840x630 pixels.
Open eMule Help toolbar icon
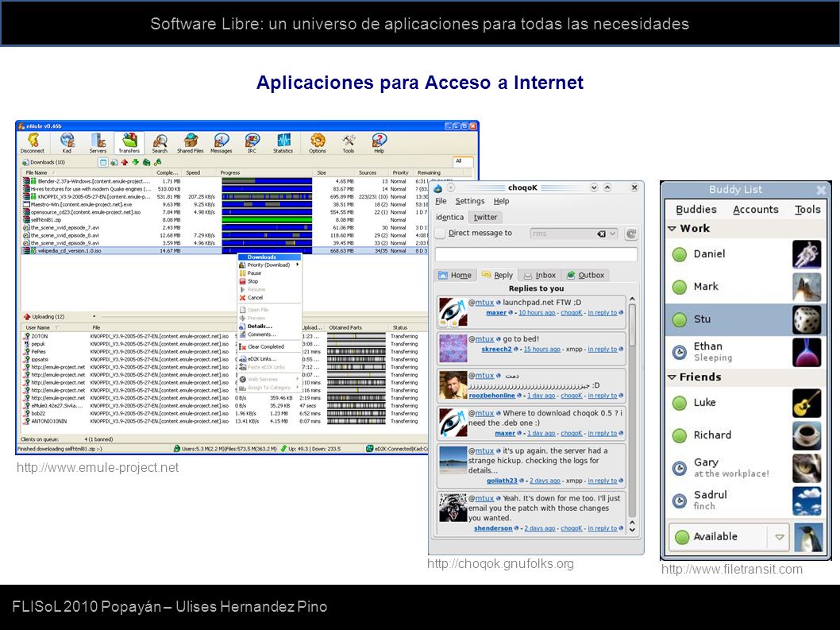pos(379,143)
